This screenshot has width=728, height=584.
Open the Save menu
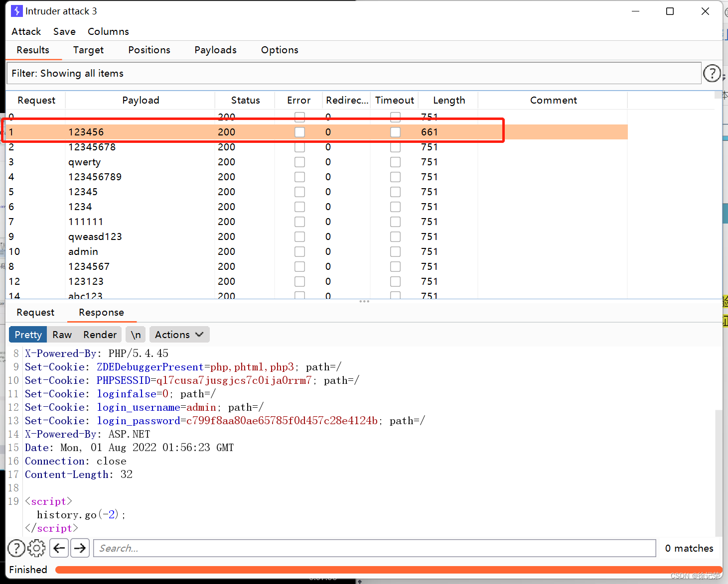tap(65, 31)
